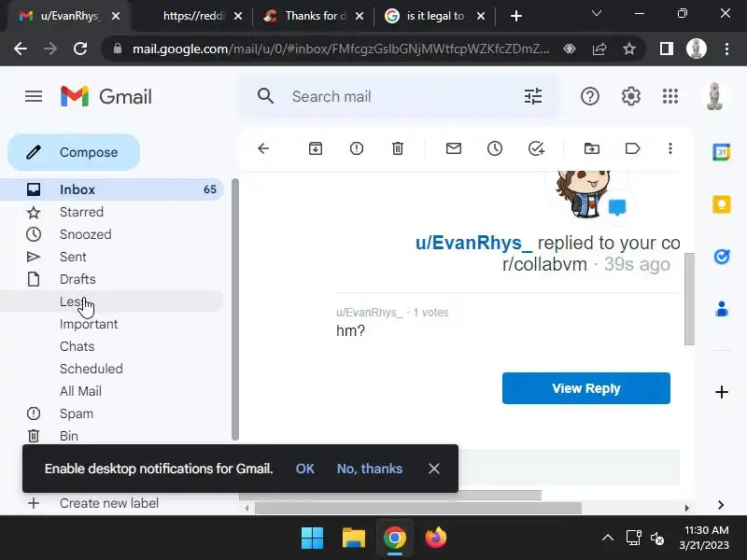The image size is (747, 560).
Task: Open the tab search dropdown
Action: tap(597, 13)
